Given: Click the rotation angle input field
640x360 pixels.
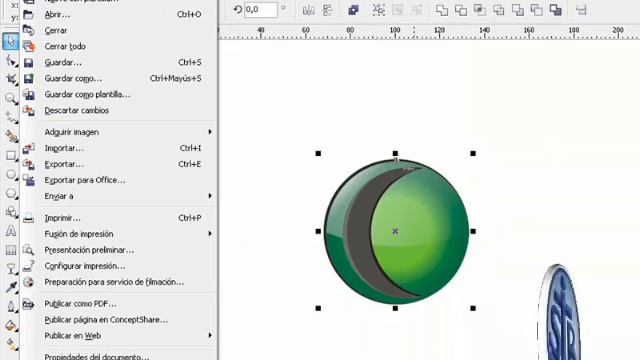Looking at the screenshot, I should click(261, 9).
